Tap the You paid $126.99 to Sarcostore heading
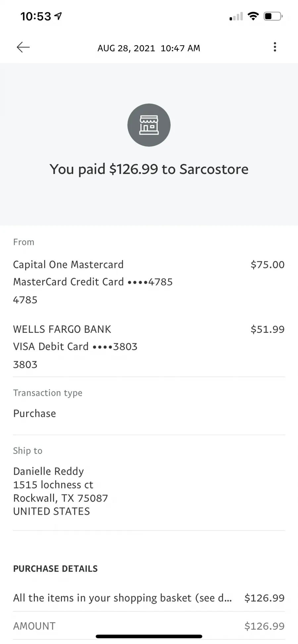The image size is (298, 644). [x=149, y=169]
